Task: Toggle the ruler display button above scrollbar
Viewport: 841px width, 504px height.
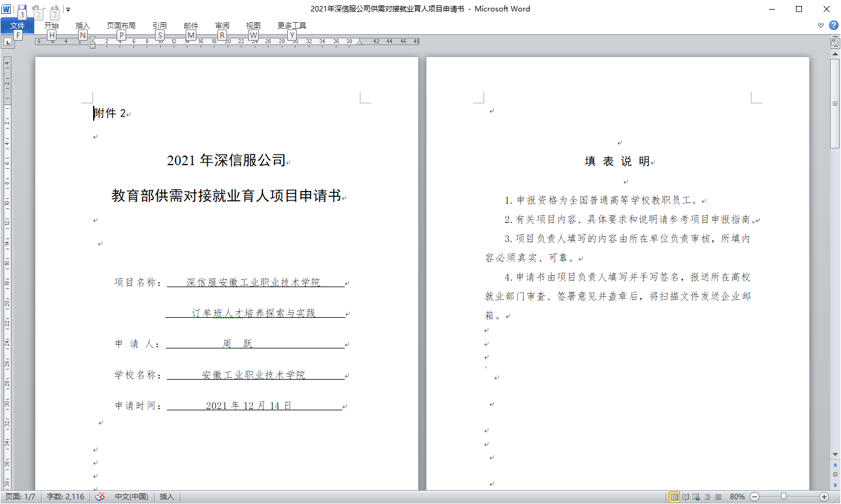Action: pyautogui.click(x=835, y=43)
